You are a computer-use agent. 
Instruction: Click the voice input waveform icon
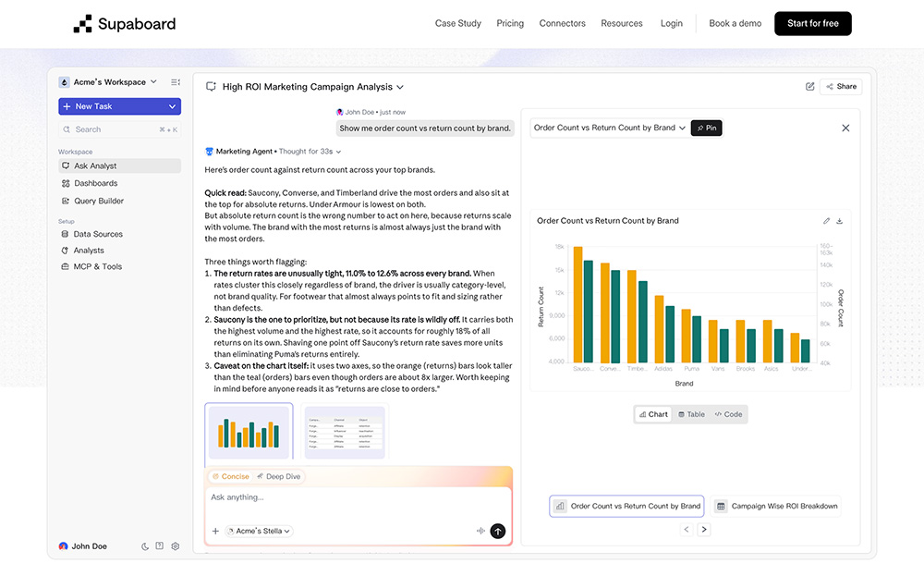click(480, 532)
